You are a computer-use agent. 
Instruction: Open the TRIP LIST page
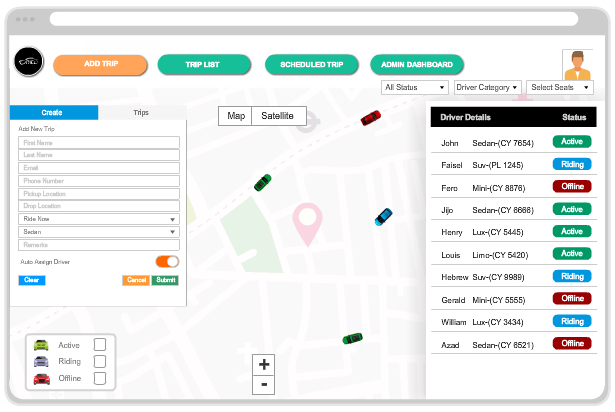pyautogui.click(x=204, y=64)
